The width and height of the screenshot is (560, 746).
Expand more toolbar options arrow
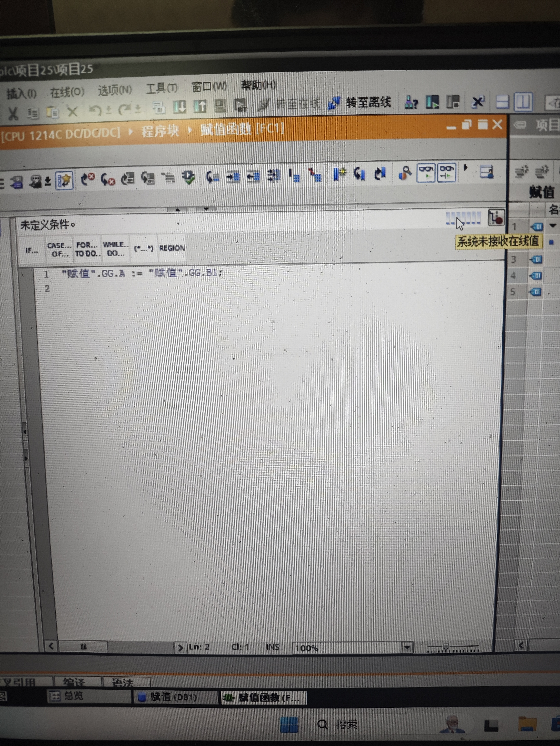466,168
